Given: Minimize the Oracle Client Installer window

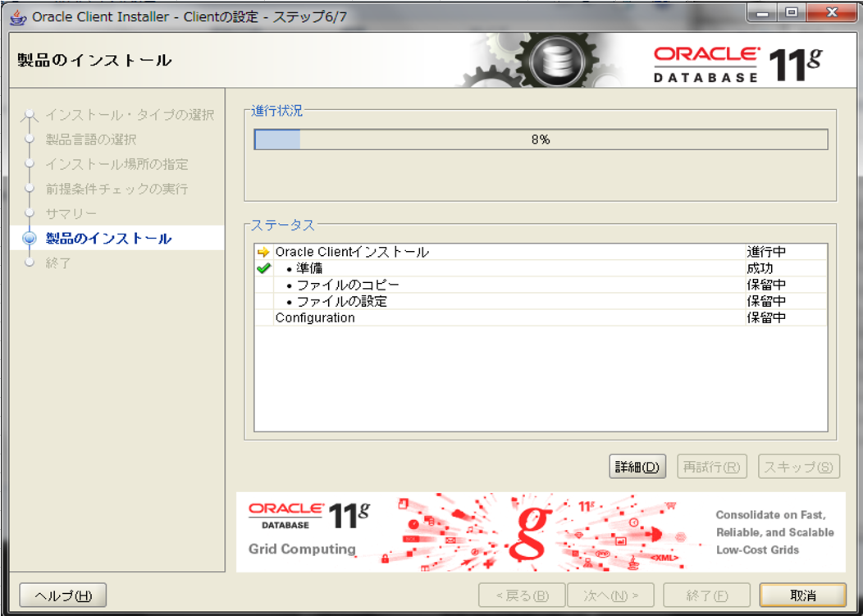Looking at the screenshot, I should tap(763, 13).
